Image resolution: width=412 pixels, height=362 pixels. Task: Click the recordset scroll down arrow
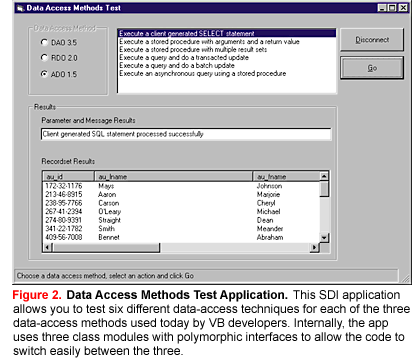point(324,238)
